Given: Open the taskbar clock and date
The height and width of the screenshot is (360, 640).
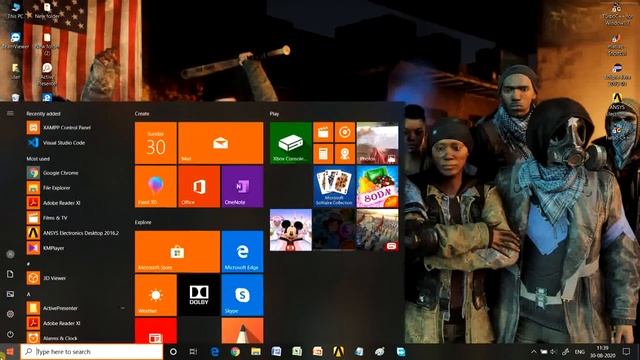Looking at the screenshot, I should coord(602,351).
